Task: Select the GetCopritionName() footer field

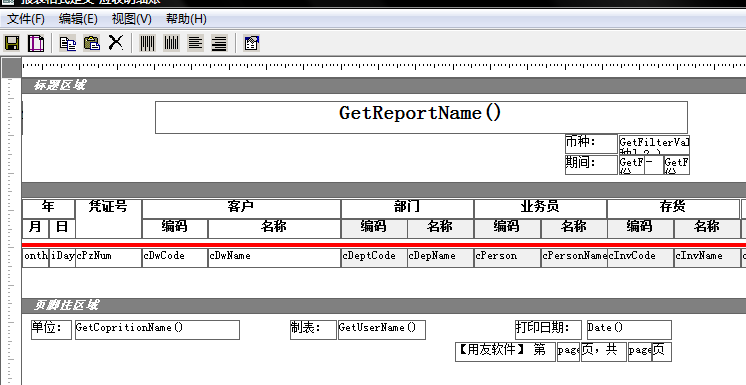Action: [157, 329]
